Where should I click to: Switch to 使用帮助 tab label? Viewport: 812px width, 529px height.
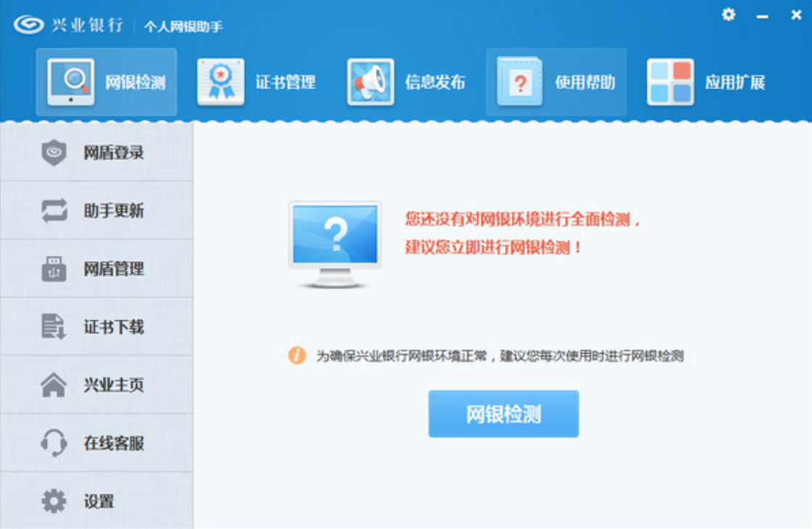tap(585, 83)
